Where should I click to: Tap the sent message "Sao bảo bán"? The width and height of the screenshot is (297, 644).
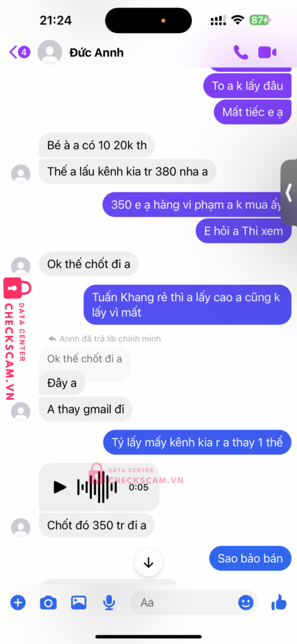(x=250, y=558)
